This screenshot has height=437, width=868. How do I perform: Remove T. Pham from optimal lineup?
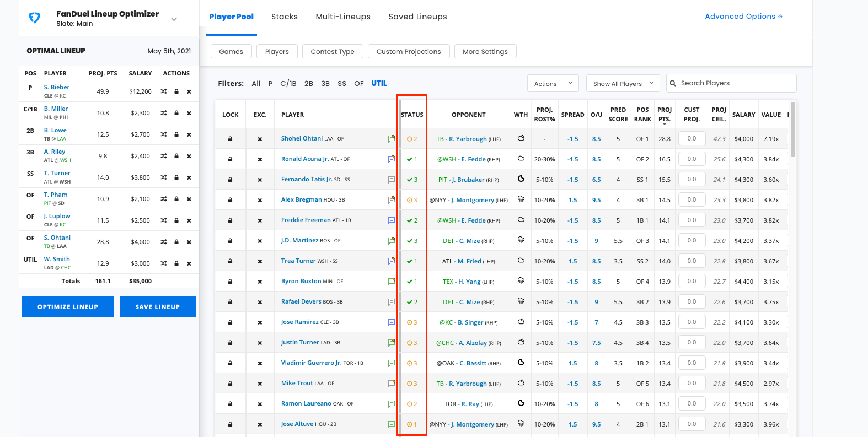(x=189, y=199)
